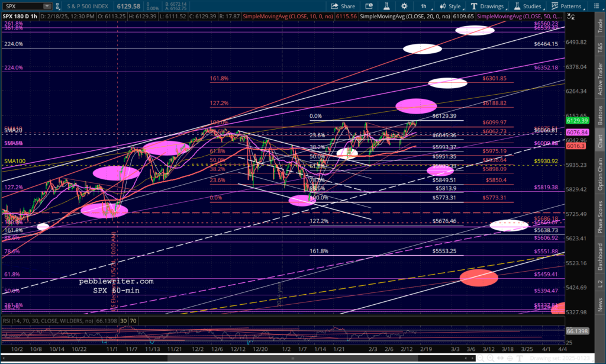Open the Style dropdown menu

(450, 6)
